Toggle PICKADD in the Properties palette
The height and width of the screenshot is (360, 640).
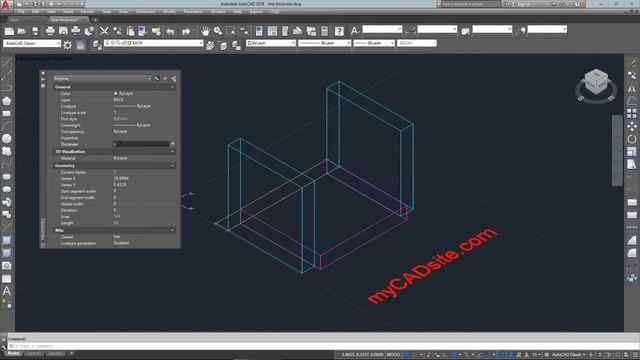pos(157,78)
